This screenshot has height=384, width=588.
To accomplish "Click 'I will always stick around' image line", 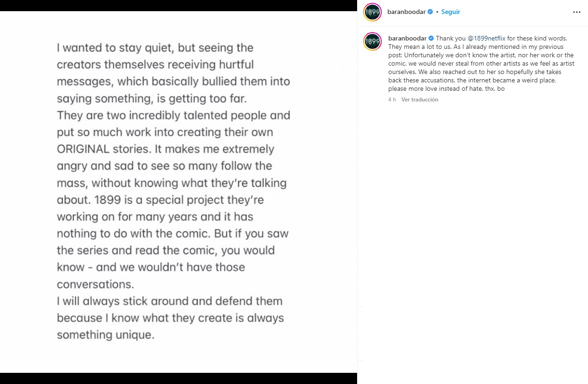I will [169, 301].
